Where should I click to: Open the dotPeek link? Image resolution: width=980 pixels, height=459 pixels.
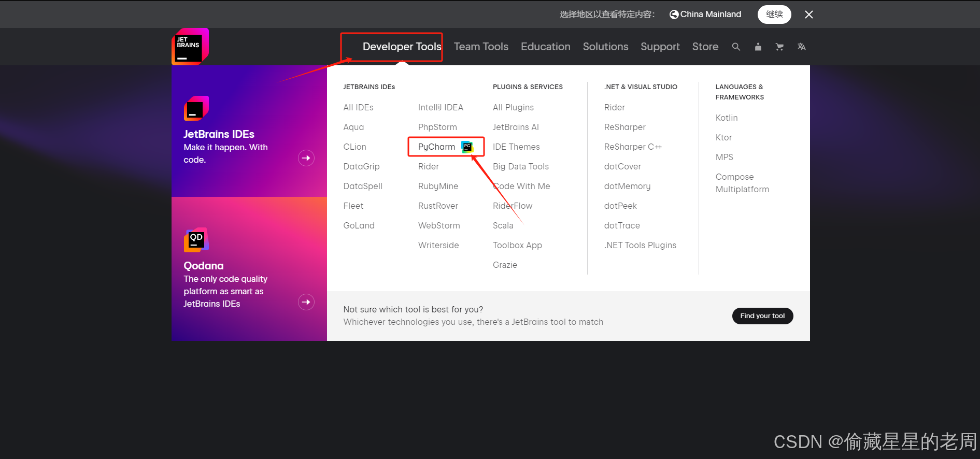coord(620,206)
